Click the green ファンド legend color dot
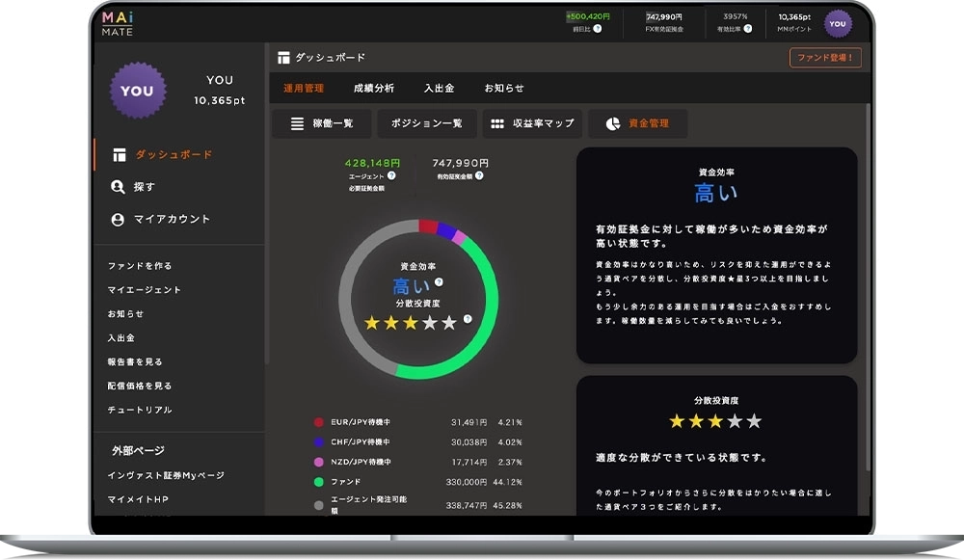 (x=318, y=482)
